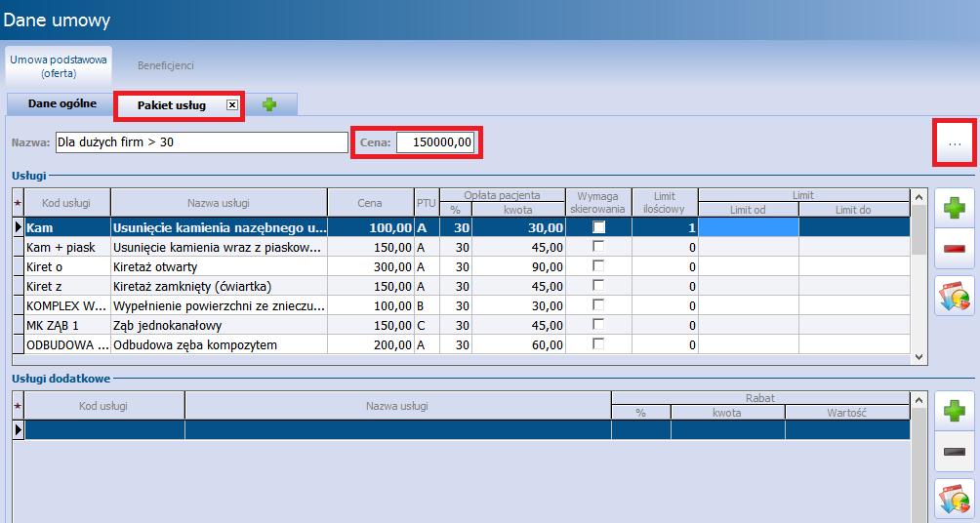Viewport: 980px width, 523px height.
Task: Sort by Kod usługi column header in Usługi
Action: click(67, 203)
